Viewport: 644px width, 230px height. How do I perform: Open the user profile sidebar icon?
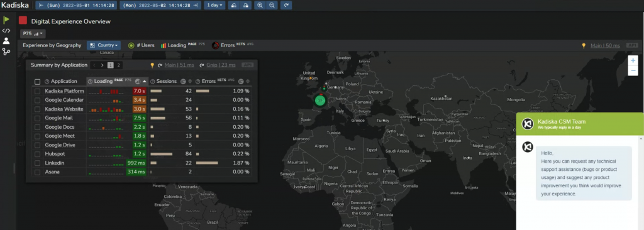pos(6,41)
